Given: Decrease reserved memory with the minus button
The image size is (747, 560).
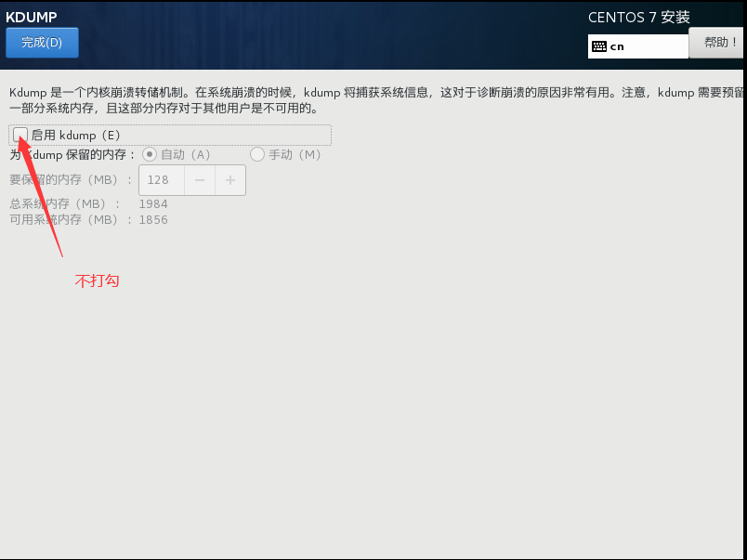Looking at the screenshot, I should tap(200, 180).
